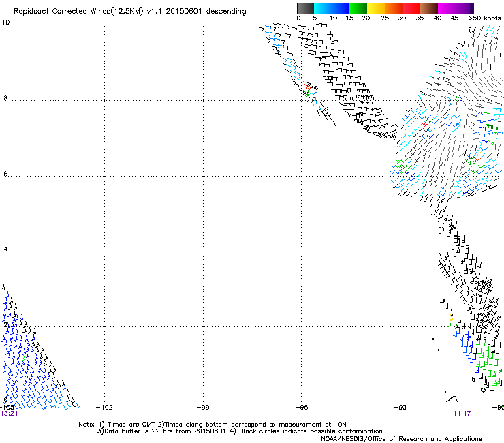
Task: Click the cyan 5-10 knots color swatch
Action: pos(323,8)
